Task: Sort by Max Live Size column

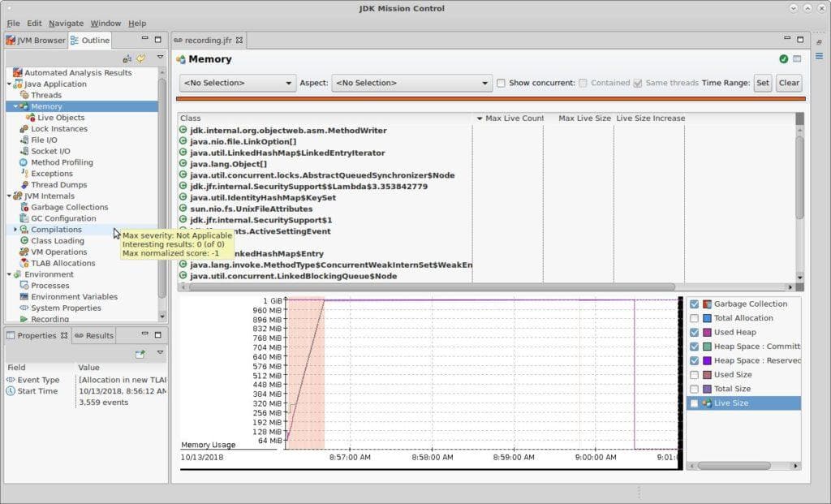Action: pyautogui.click(x=579, y=118)
